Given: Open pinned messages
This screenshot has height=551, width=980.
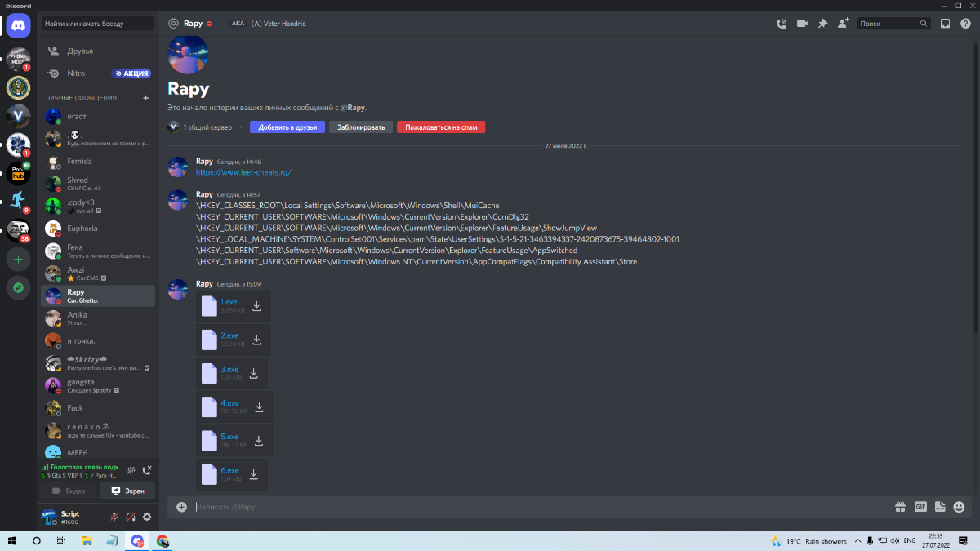Looking at the screenshot, I should pyautogui.click(x=822, y=24).
